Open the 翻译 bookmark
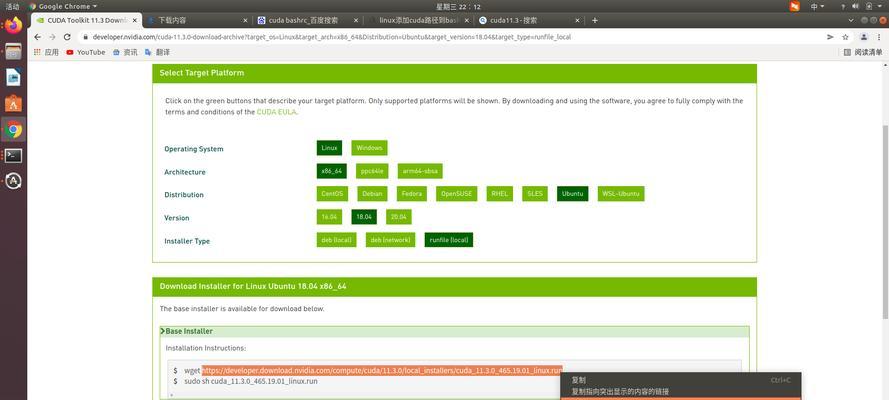889x400 pixels. tap(157, 52)
